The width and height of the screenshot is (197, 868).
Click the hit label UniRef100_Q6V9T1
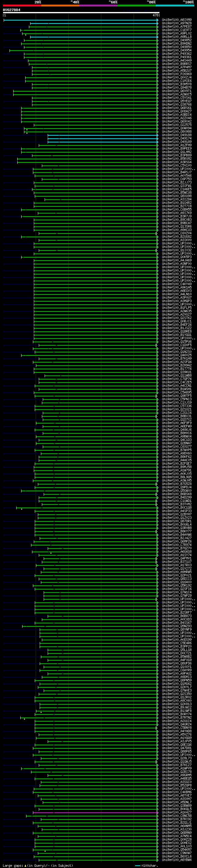tap(177, 91)
